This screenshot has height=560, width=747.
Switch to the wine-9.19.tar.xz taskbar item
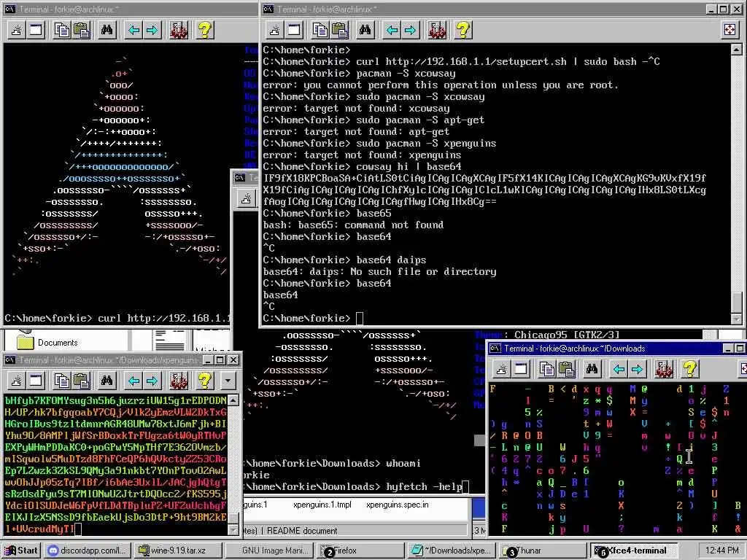[177, 551]
